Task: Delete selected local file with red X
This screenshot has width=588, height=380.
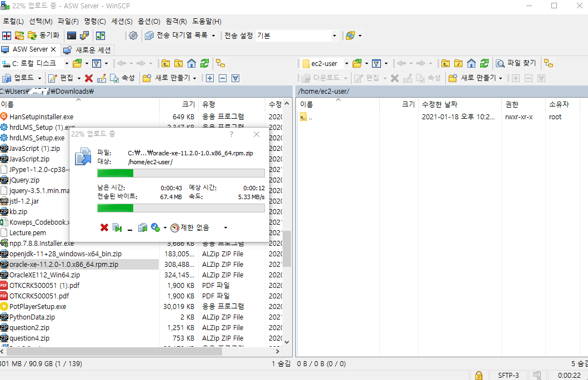Action: click(89, 78)
